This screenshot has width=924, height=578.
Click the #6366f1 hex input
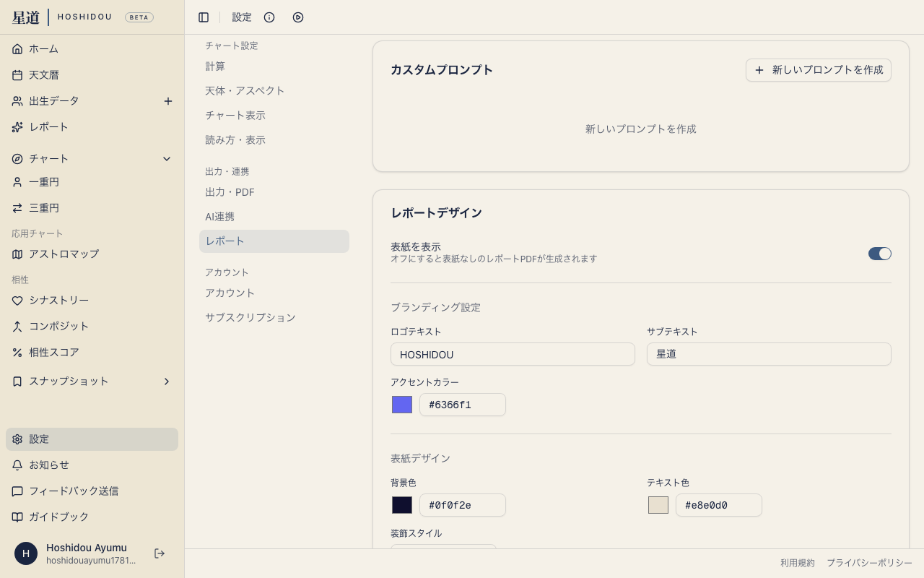click(x=463, y=405)
